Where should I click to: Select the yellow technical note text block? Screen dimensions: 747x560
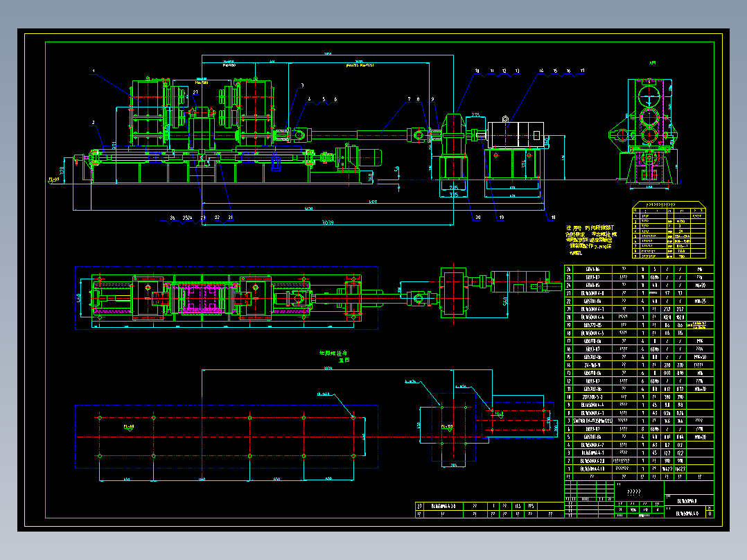[x=591, y=240]
